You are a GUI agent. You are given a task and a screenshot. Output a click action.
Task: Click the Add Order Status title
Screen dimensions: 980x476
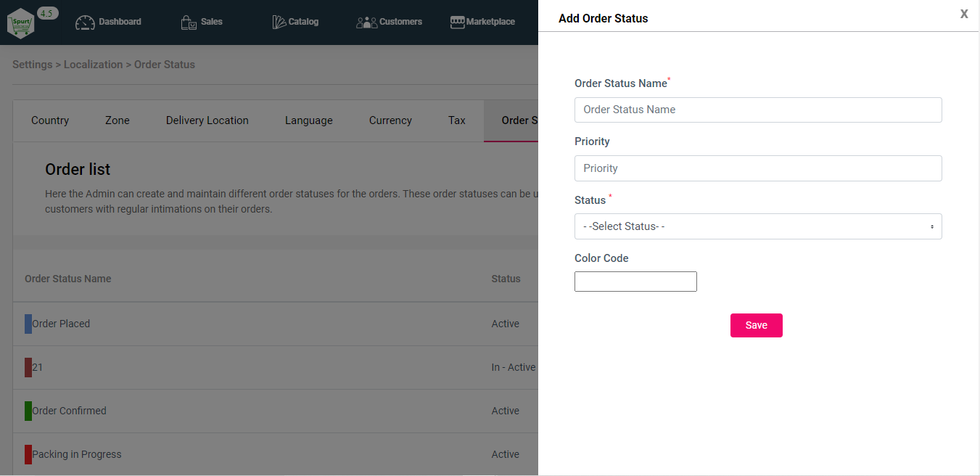pyautogui.click(x=604, y=18)
